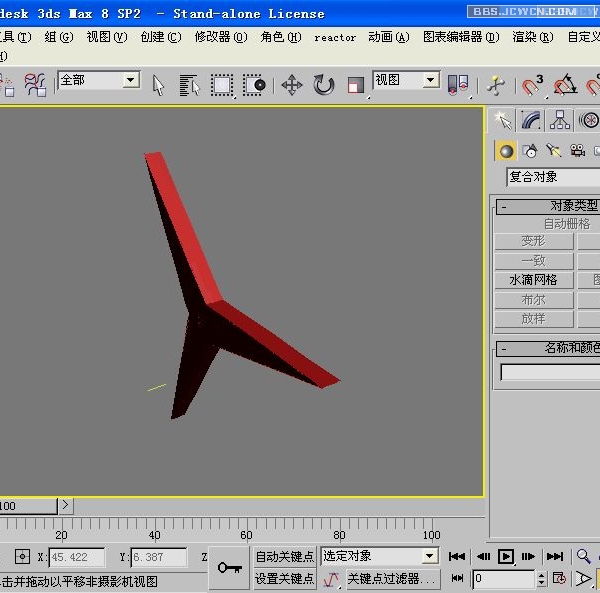The height and width of the screenshot is (593, 600).
Task: Click the Use Pivot Point Center icon
Action: tap(458, 84)
